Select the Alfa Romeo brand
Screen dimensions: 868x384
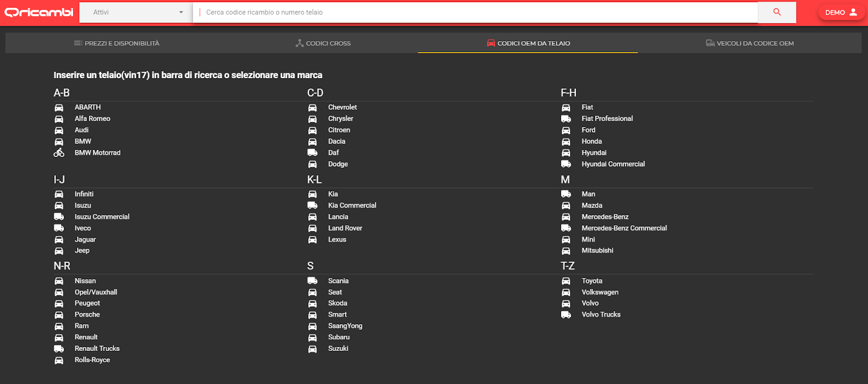[x=92, y=119]
